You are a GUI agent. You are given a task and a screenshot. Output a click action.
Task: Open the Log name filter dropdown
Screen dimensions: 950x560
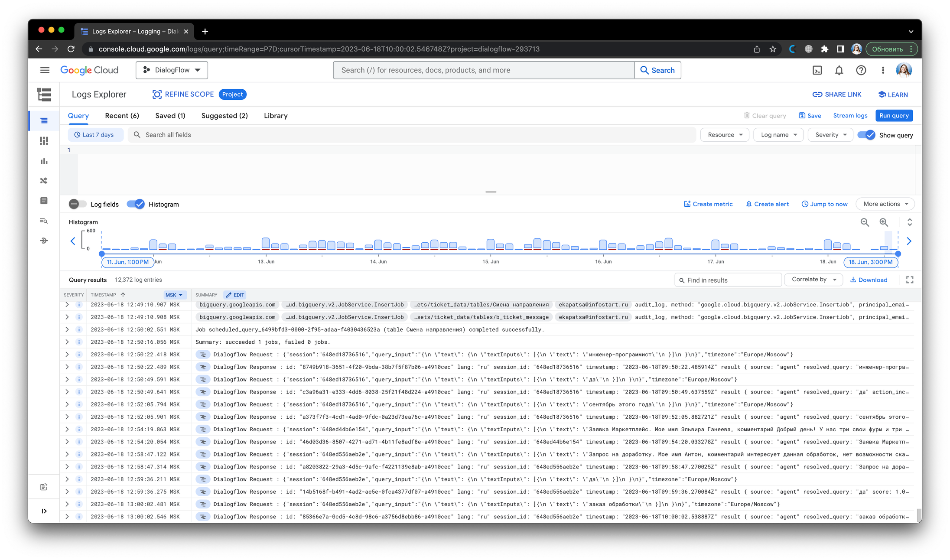[x=778, y=135]
